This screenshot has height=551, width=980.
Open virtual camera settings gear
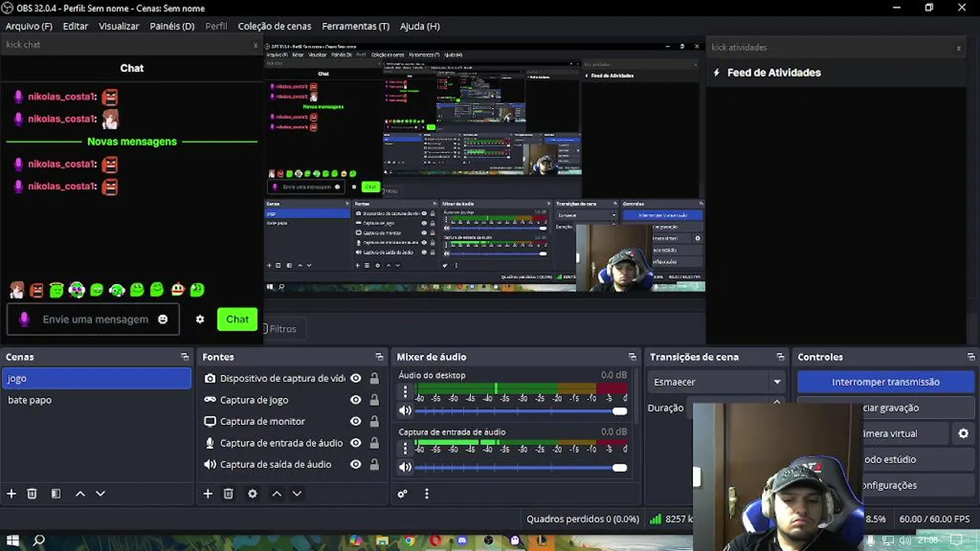[963, 433]
